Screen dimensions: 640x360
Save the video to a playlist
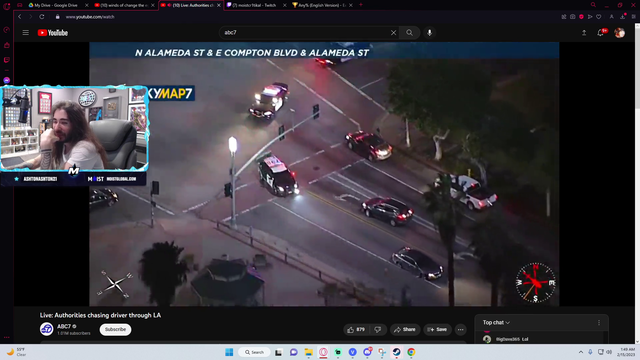(x=437, y=329)
